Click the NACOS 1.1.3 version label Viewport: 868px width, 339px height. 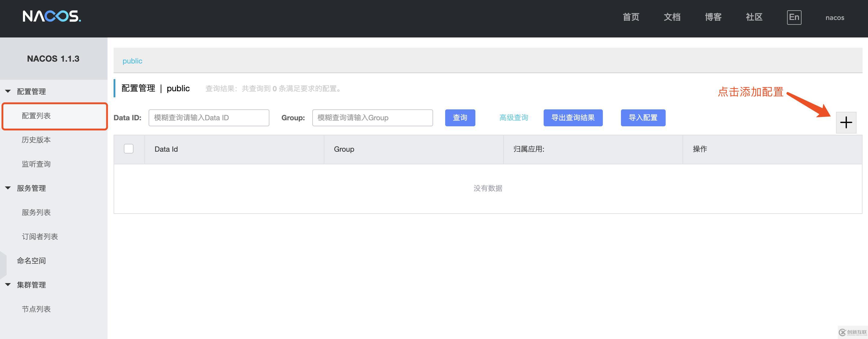(53, 59)
